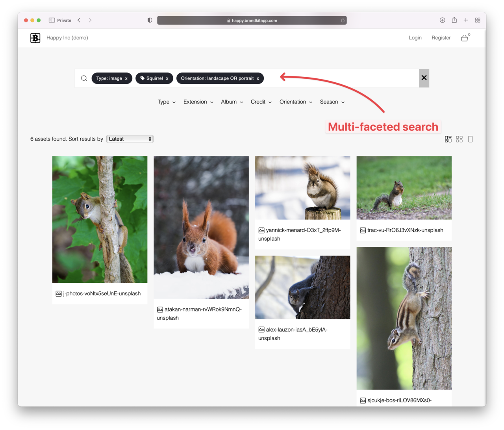Click the Safari share icon

tap(454, 20)
